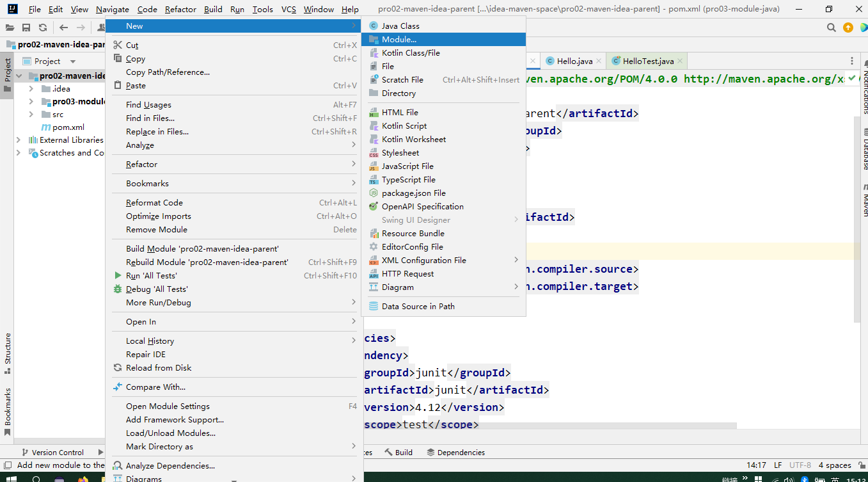Viewport: 868px width, 482px height.
Task: Open the VCS menu
Action: pos(288,9)
